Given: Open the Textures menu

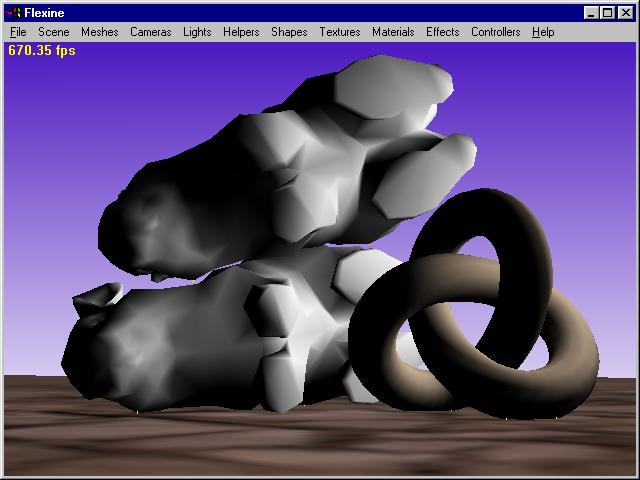Looking at the screenshot, I should 340,32.
